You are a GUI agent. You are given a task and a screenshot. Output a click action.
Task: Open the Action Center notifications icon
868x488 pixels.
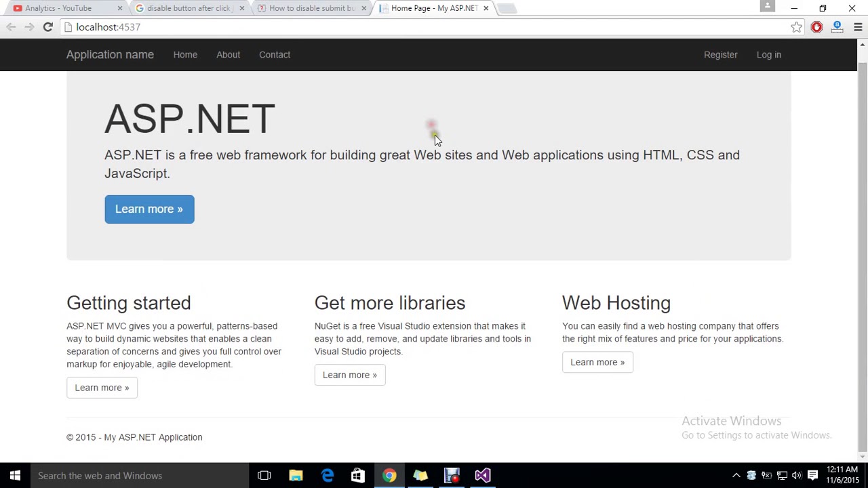tap(812, 476)
